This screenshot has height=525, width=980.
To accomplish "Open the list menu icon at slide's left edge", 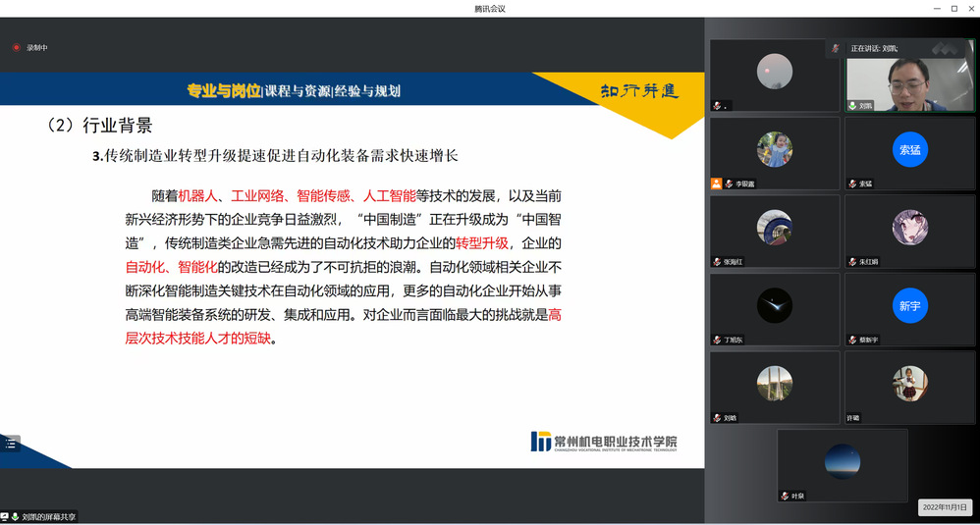I will (10, 444).
